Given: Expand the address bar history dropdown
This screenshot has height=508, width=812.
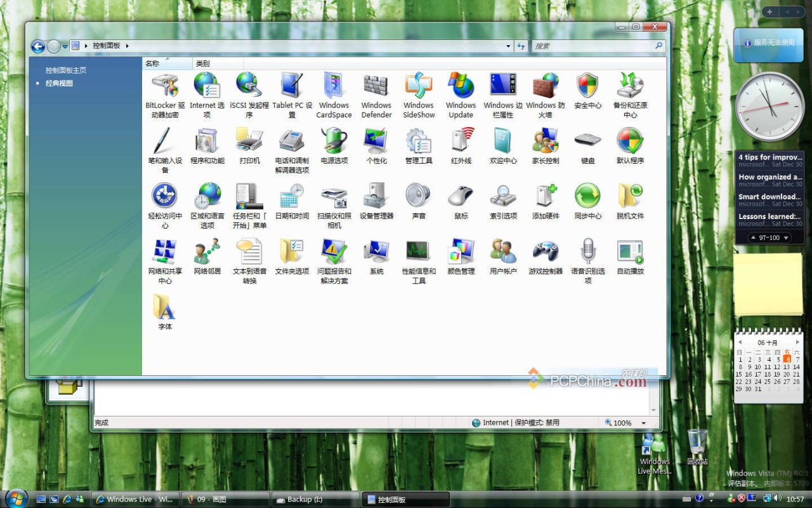Looking at the screenshot, I should pyautogui.click(x=508, y=46).
